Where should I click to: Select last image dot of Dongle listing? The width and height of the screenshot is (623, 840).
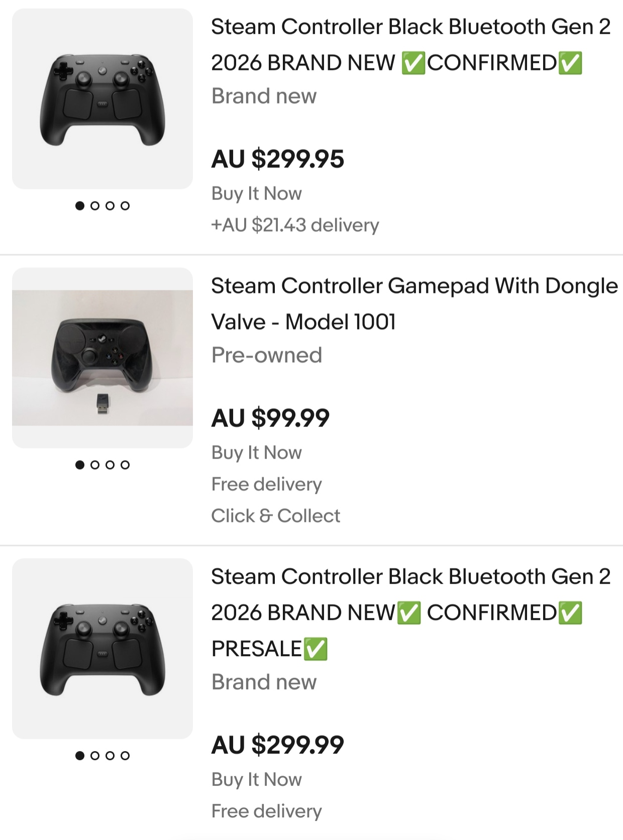click(125, 465)
